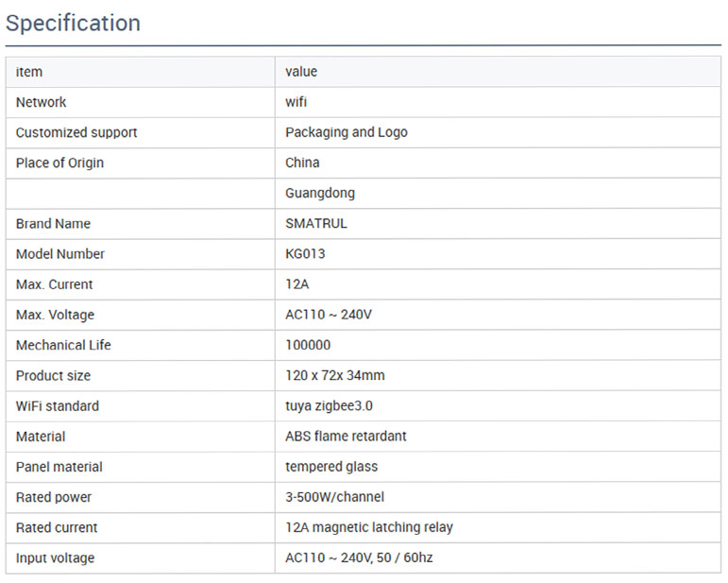728x583 pixels.
Task: Select the 'Guangdong' value cell
Action: coord(320,193)
